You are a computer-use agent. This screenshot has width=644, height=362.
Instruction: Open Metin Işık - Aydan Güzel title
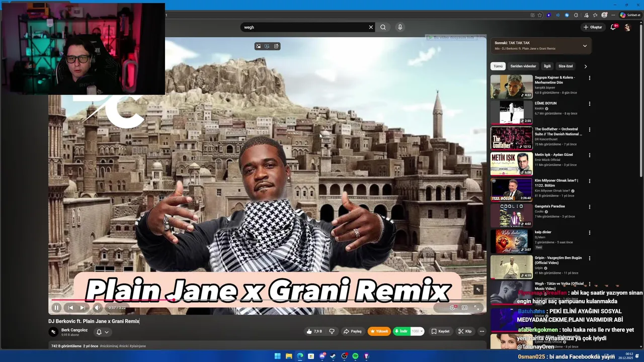[x=553, y=155]
